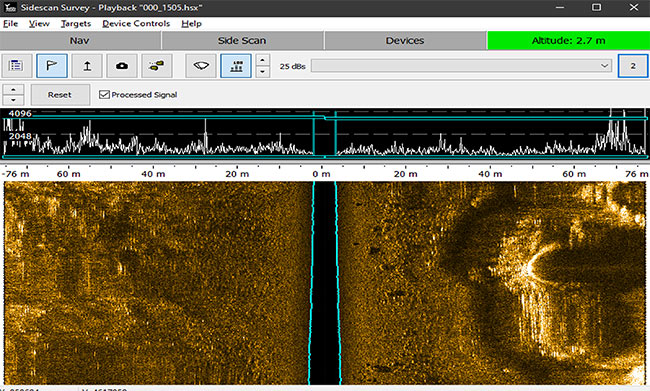Decrease gain with the down arrow next to 25 dBs

tap(262, 72)
